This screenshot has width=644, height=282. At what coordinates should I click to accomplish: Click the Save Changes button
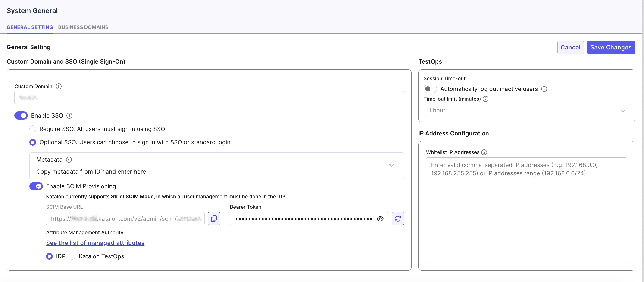click(610, 47)
